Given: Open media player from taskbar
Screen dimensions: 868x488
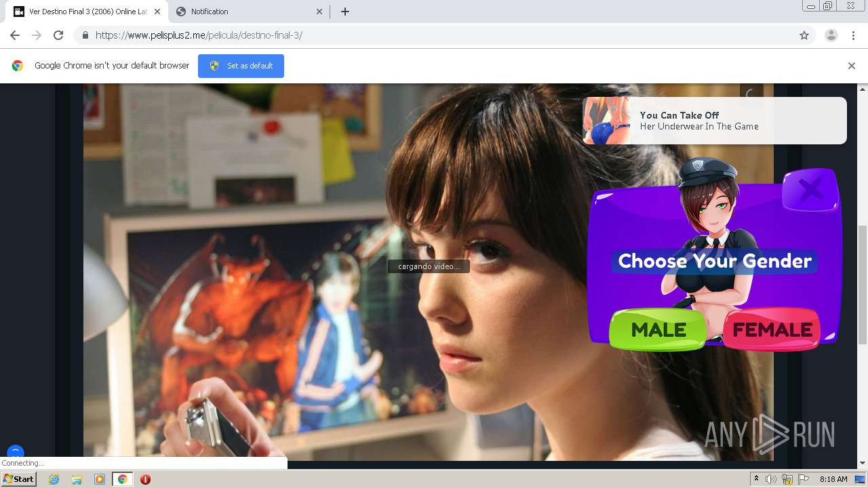Looking at the screenshot, I should [100, 479].
